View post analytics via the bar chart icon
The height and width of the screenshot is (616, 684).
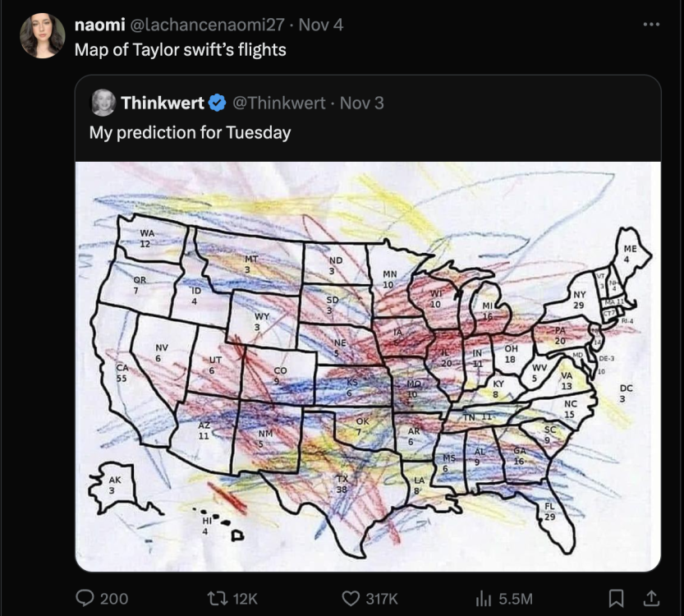[x=485, y=599]
